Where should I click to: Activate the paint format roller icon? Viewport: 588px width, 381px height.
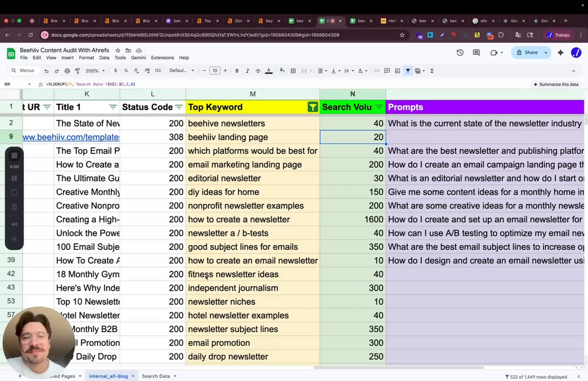click(78, 71)
